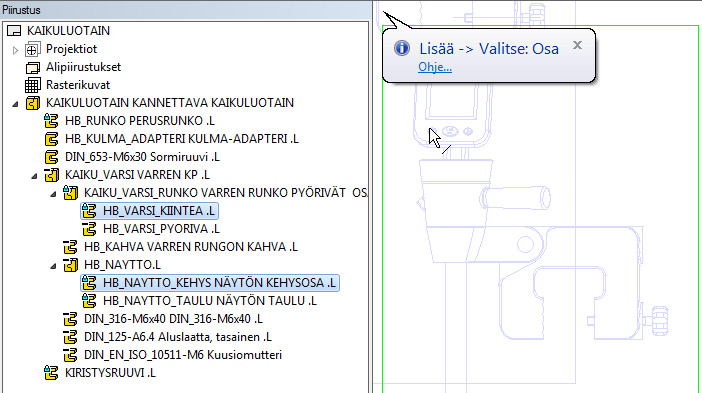The height and width of the screenshot is (393, 702).
Task: Select HB_VARSI_PYORIVA .L in the tree
Action: point(161,229)
